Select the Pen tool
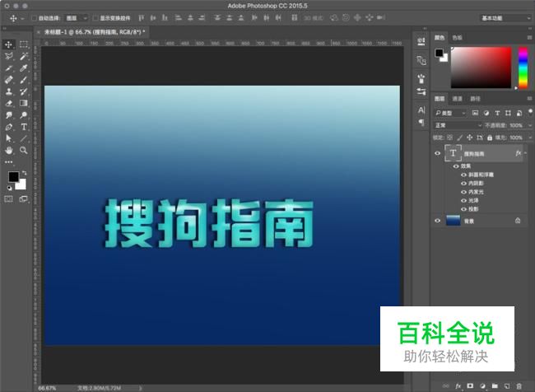 [x=9, y=127]
